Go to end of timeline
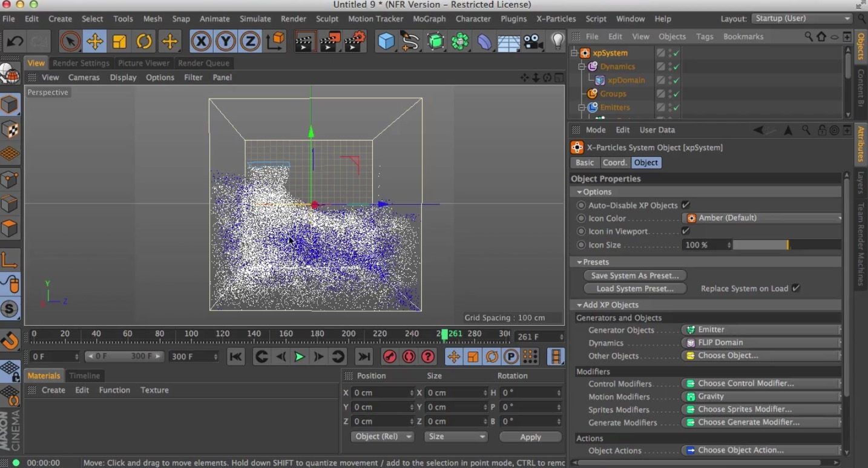868x468 pixels. [363, 357]
